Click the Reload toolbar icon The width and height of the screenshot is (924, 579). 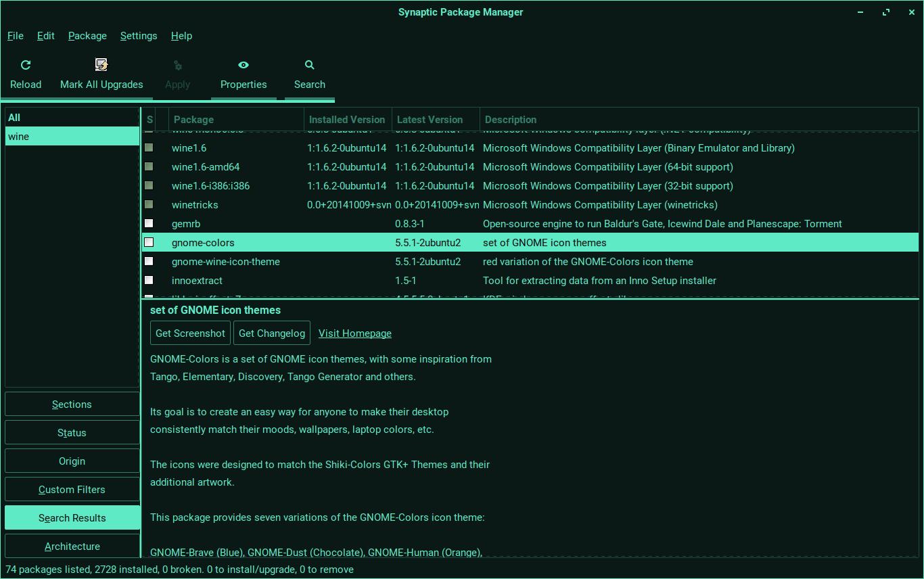pyautogui.click(x=26, y=65)
